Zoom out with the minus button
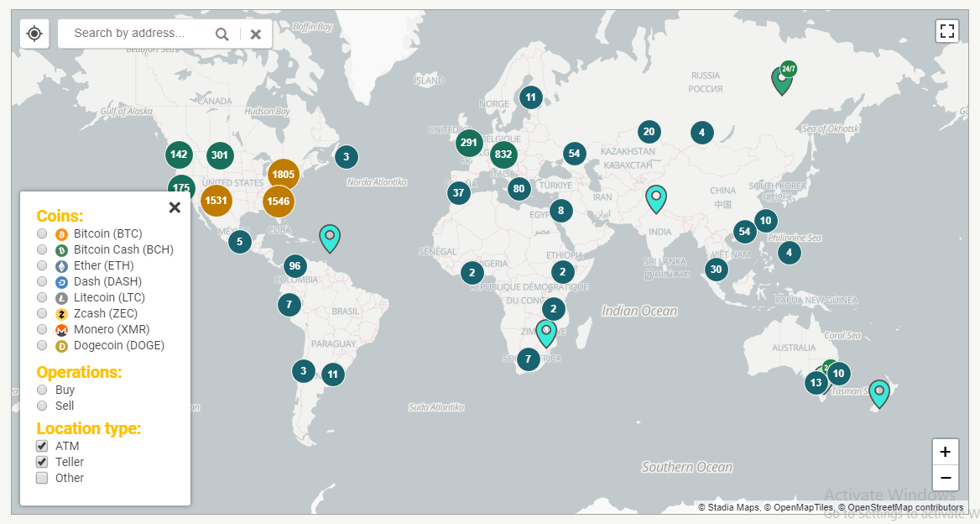980x524 pixels. tap(945, 478)
